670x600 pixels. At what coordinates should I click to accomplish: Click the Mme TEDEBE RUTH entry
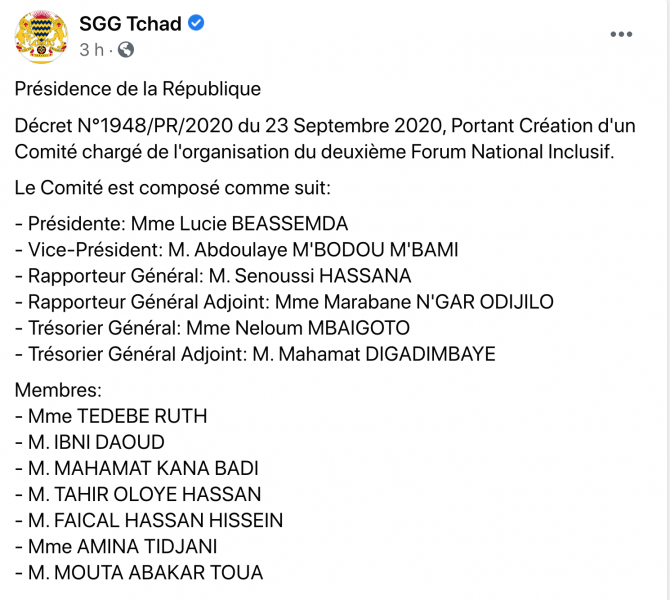click(111, 417)
